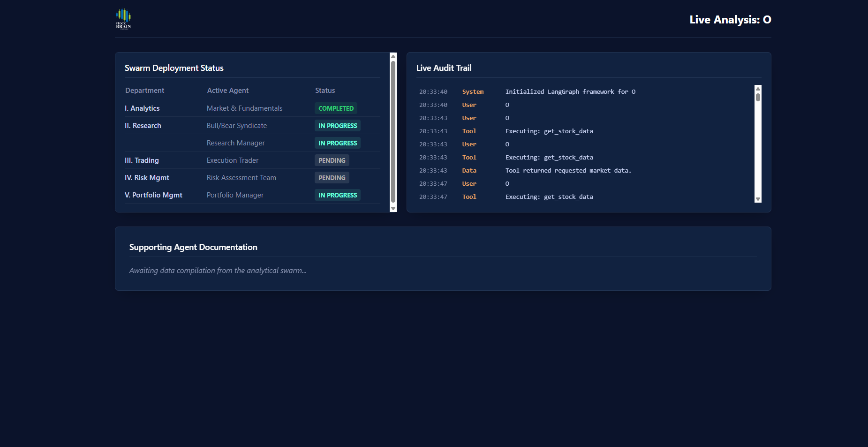Click the Stock Brain logo

coord(123,19)
